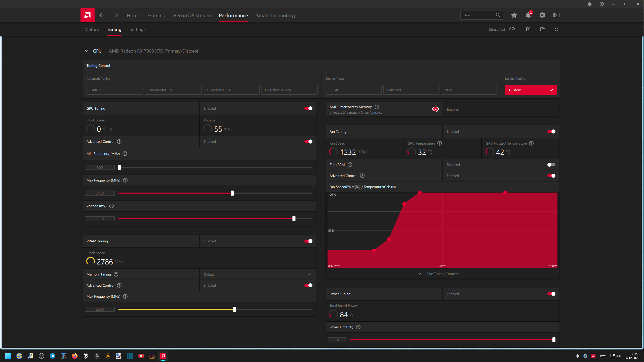Viewport: 644px width, 362px height.
Task: Open the settings gear icon
Action: point(542,15)
